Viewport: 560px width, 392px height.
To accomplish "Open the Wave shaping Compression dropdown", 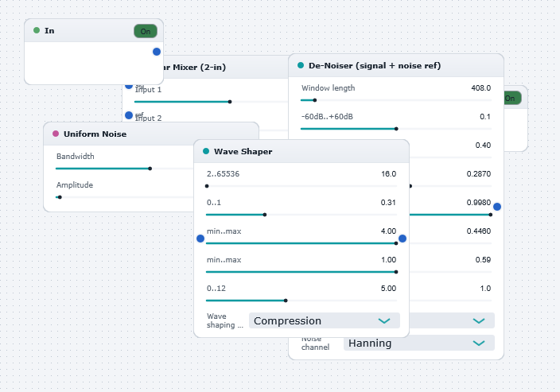I will click(x=325, y=320).
